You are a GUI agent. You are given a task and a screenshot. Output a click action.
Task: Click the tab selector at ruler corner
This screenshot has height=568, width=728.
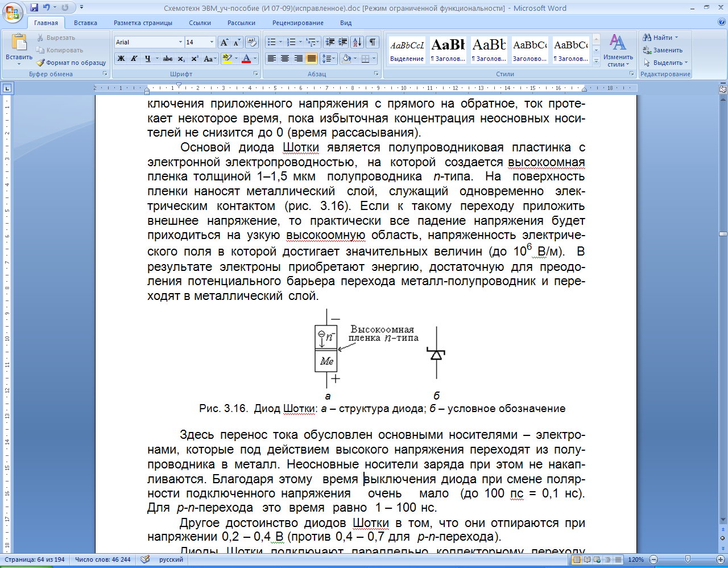(7, 88)
